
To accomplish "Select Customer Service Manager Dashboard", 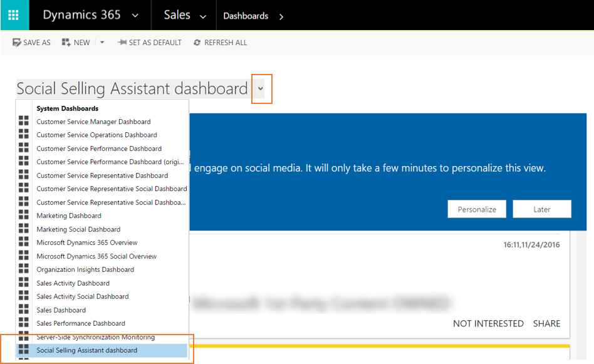I will [x=93, y=122].
